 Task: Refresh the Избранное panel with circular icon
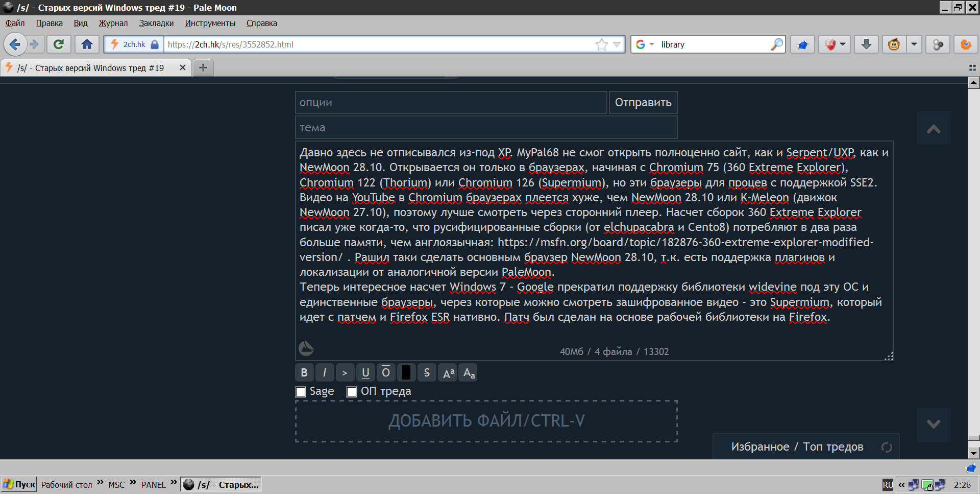(887, 448)
